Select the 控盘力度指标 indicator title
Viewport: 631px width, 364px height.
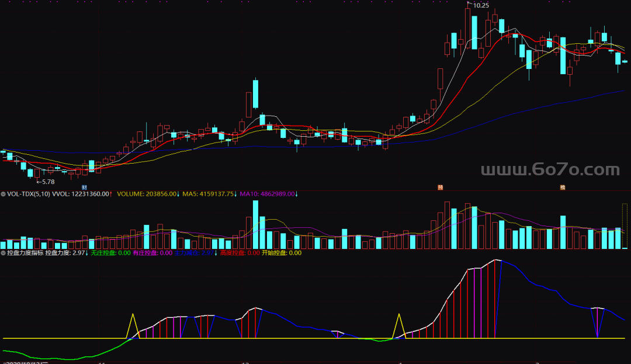click(x=25, y=253)
